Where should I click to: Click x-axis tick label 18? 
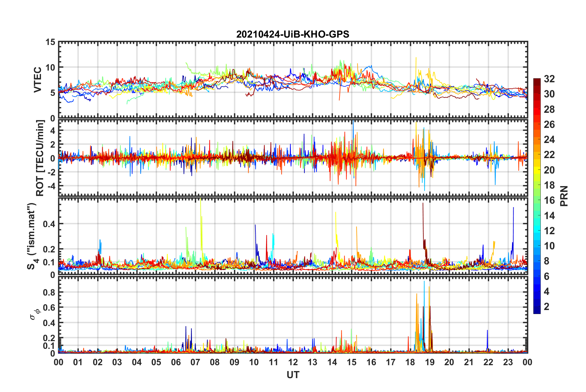tap(410, 362)
